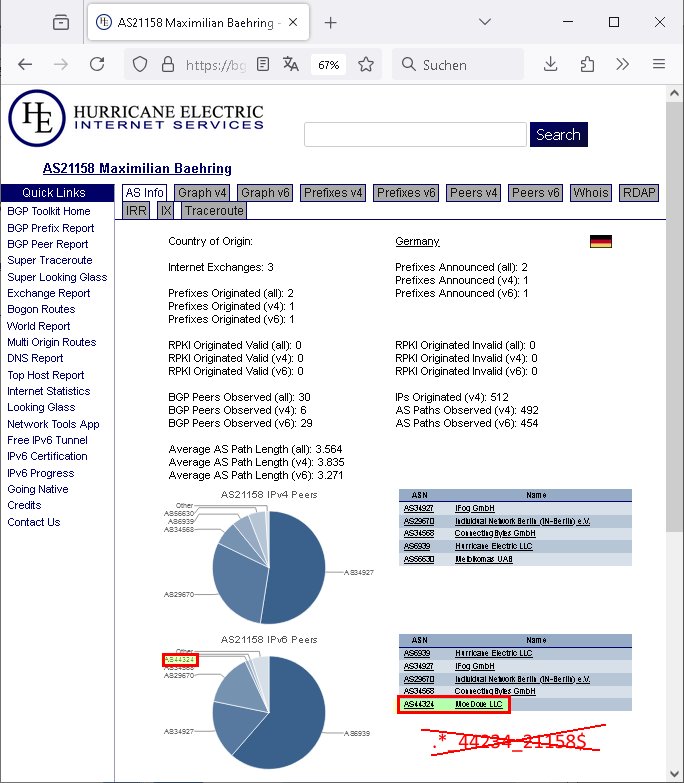Click the browser reload page icon

[x=97, y=64]
